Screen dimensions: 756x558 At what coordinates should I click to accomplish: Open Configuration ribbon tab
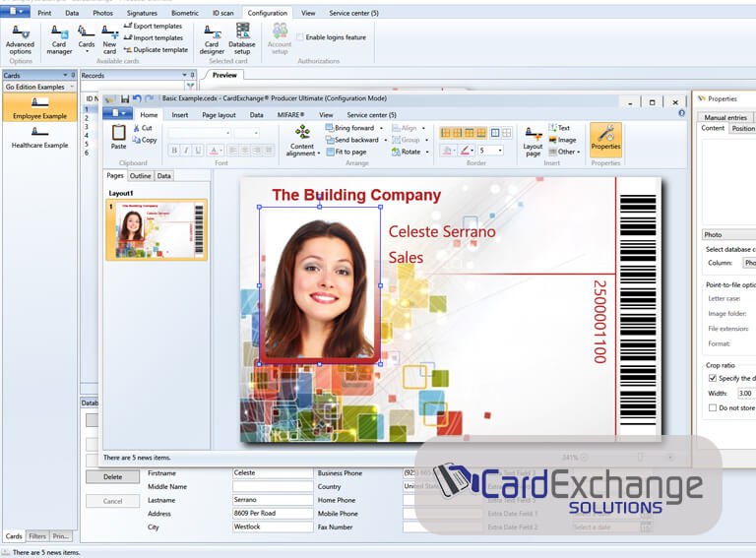coord(268,13)
